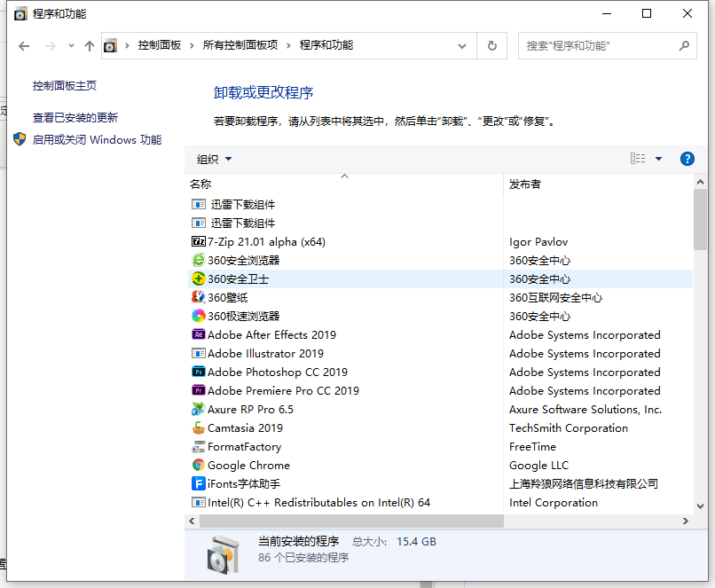Click the Camtasia 2019 icon

click(x=199, y=428)
